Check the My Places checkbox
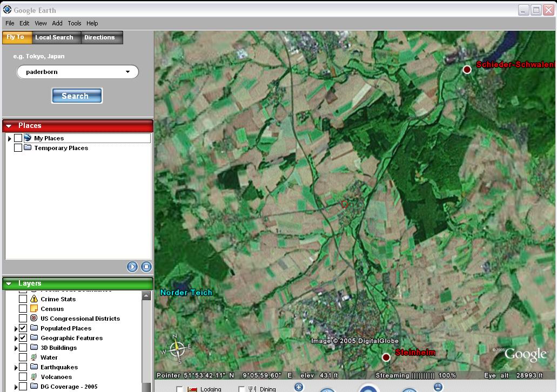The width and height of the screenshot is (557, 392). [x=18, y=138]
